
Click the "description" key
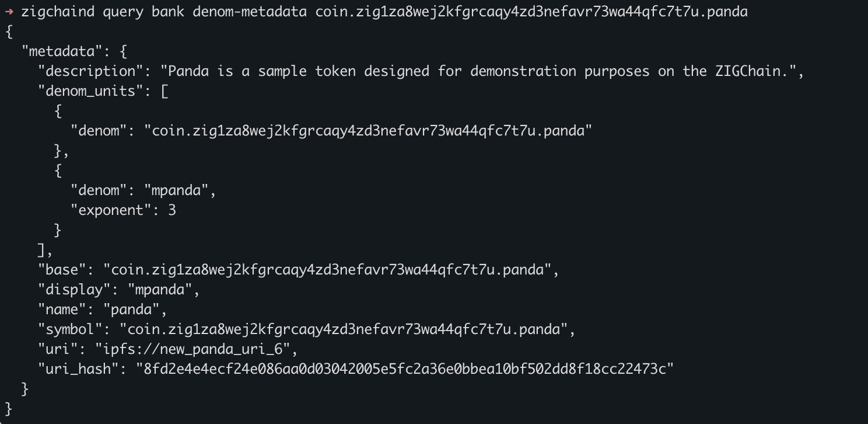(86, 71)
